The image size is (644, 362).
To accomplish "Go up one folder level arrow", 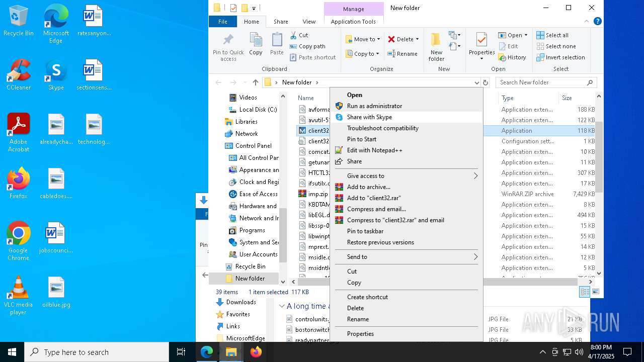I will coord(256,82).
